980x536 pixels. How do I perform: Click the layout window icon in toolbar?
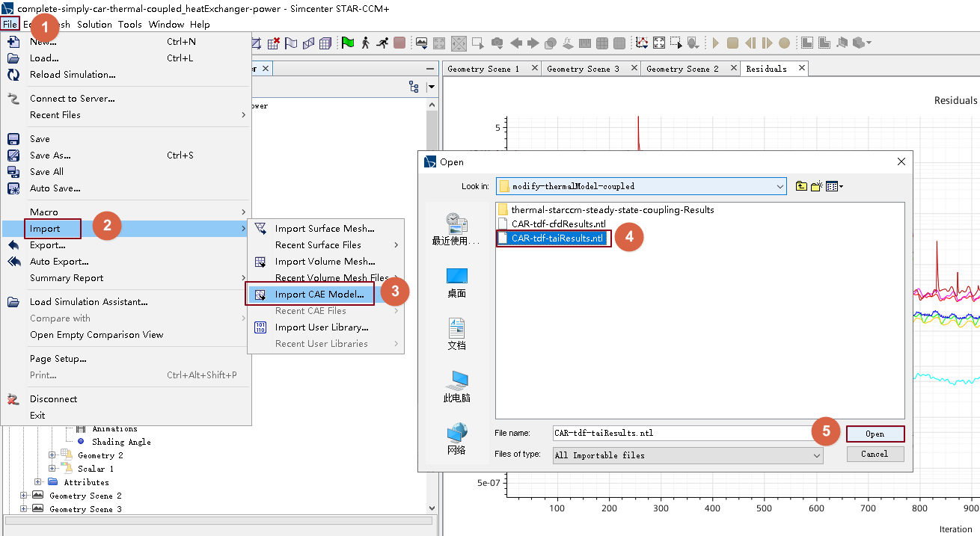(x=807, y=43)
